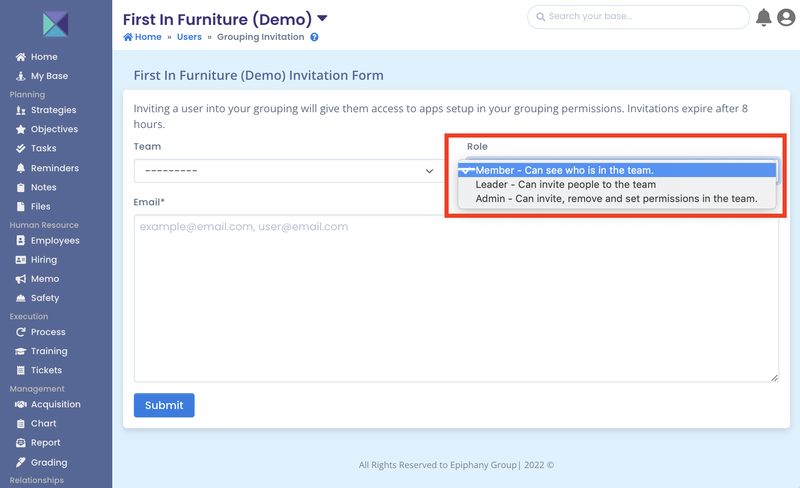
Task: Click the app logo in sidebar
Action: click(x=56, y=24)
